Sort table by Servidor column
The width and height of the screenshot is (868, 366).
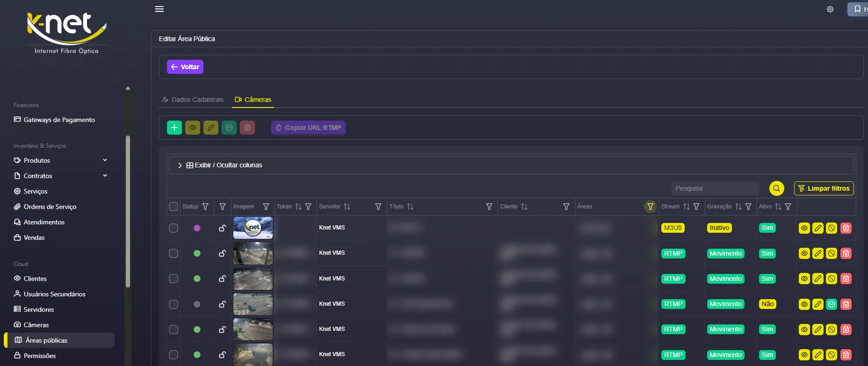click(x=347, y=207)
